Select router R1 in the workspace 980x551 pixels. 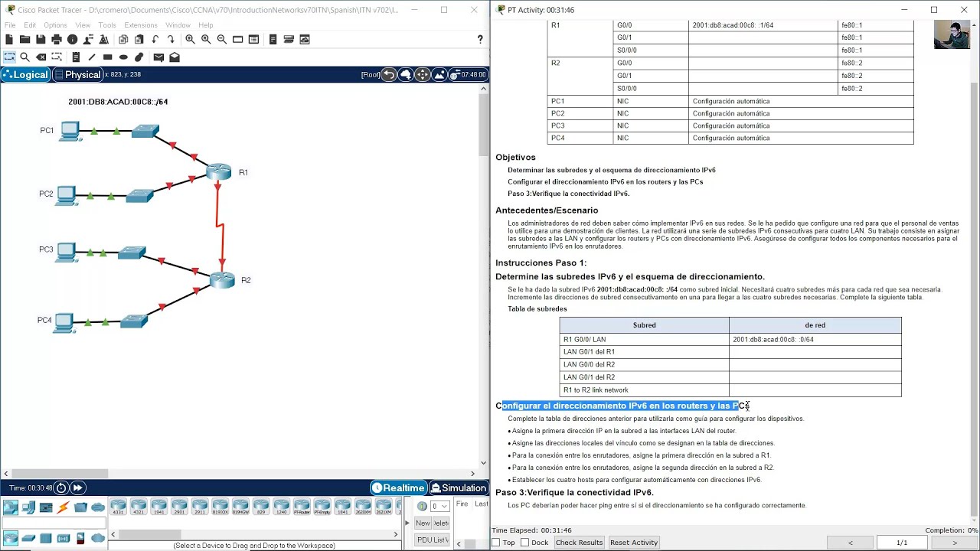(x=219, y=172)
